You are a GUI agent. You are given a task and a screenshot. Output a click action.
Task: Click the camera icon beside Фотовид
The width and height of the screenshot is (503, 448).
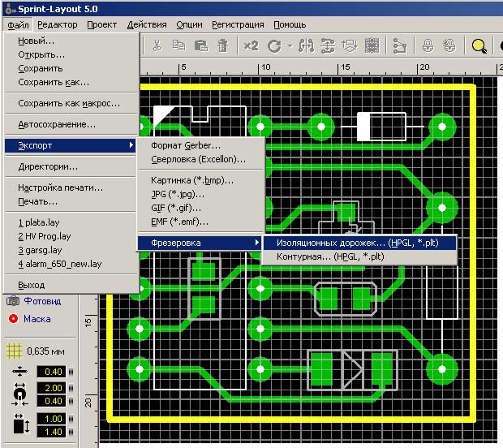[x=13, y=301]
